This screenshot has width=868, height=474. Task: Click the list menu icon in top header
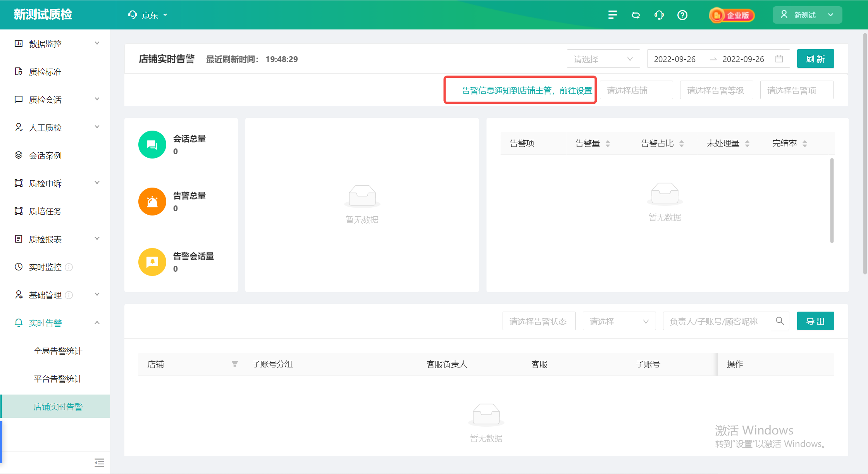click(612, 15)
